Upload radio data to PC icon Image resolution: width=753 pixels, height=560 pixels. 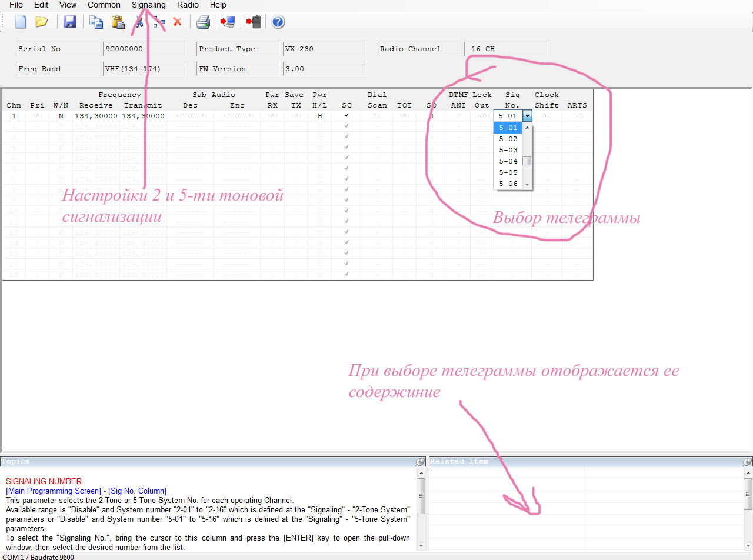click(x=228, y=22)
